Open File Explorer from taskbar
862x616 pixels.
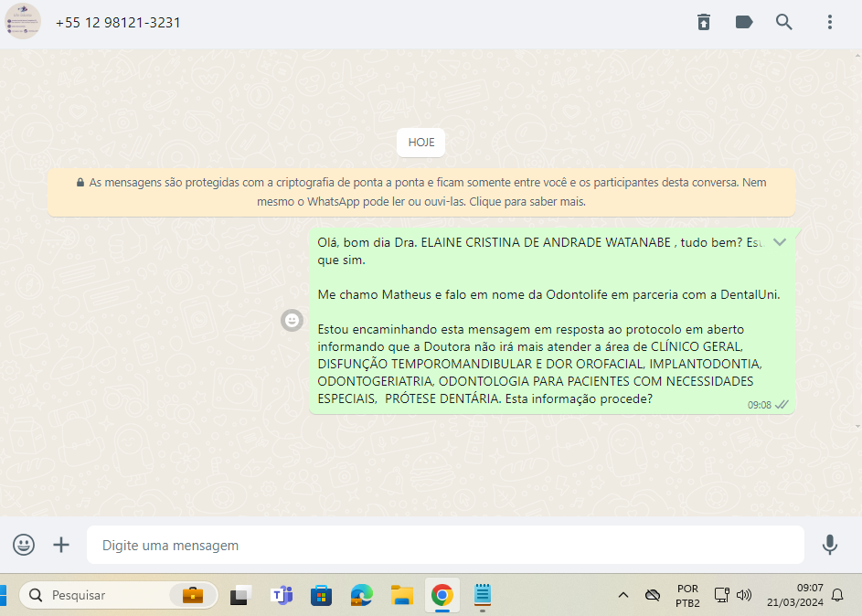(x=402, y=595)
